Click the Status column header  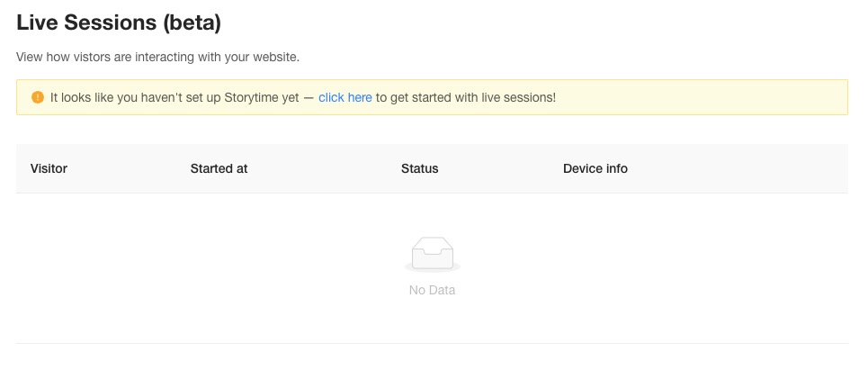(419, 168)
